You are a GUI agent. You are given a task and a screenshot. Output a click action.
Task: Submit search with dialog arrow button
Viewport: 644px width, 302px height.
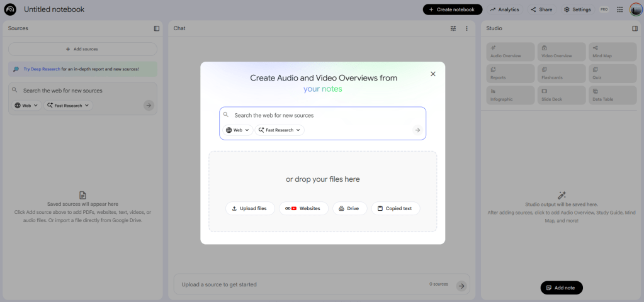point(417,130)
